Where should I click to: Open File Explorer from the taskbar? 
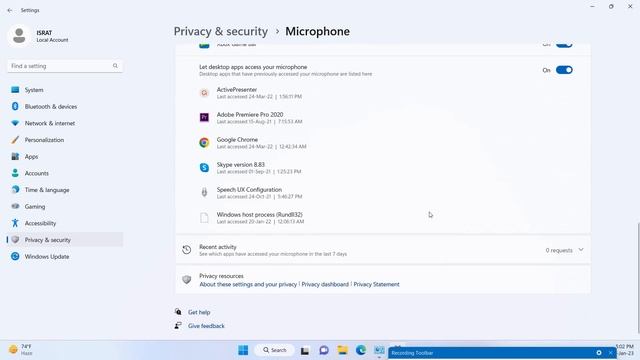tap(342, 350)
